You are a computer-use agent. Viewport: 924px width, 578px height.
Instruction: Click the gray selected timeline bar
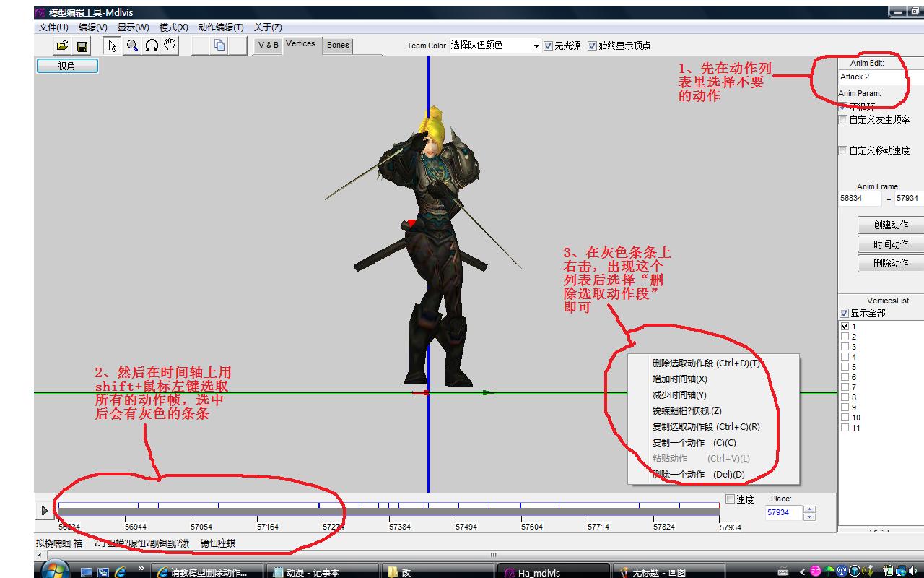388,512
